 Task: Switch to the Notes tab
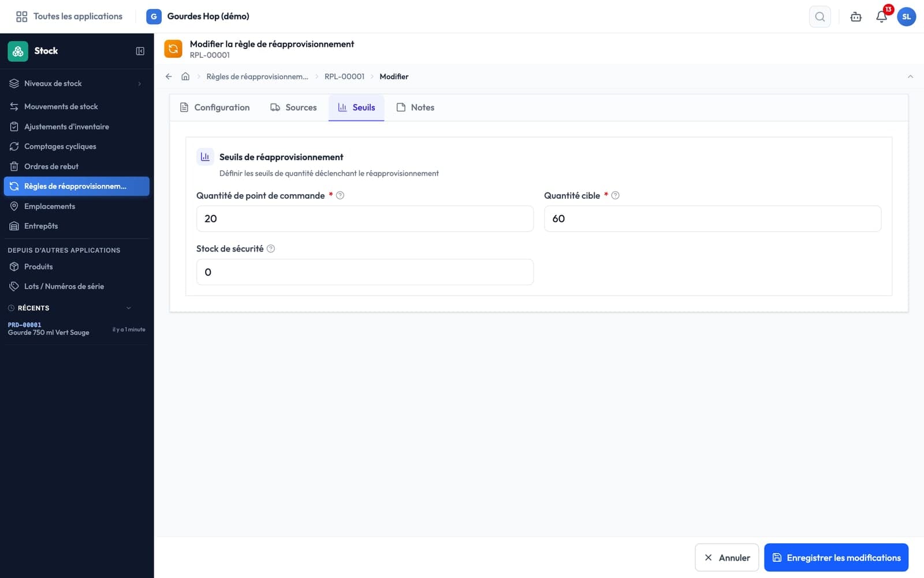[x=415, y=108]
